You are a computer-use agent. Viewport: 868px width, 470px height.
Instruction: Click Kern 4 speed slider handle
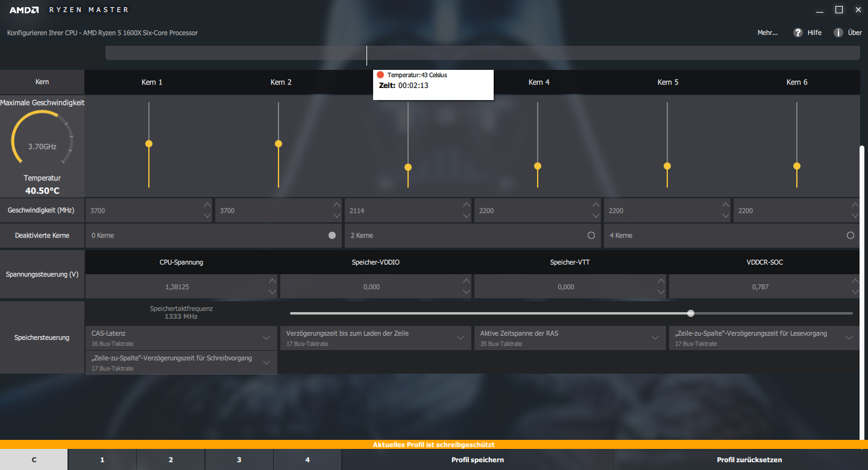[538, 166]
